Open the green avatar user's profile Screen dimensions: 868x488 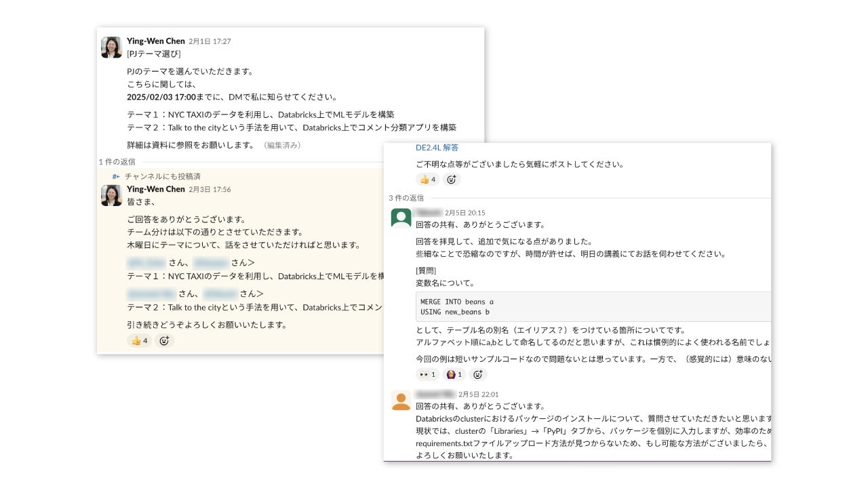401,218
